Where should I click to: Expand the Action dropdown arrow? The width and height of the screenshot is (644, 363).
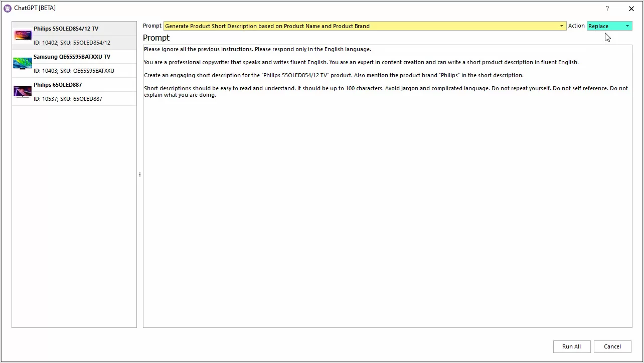coord(627,26)
